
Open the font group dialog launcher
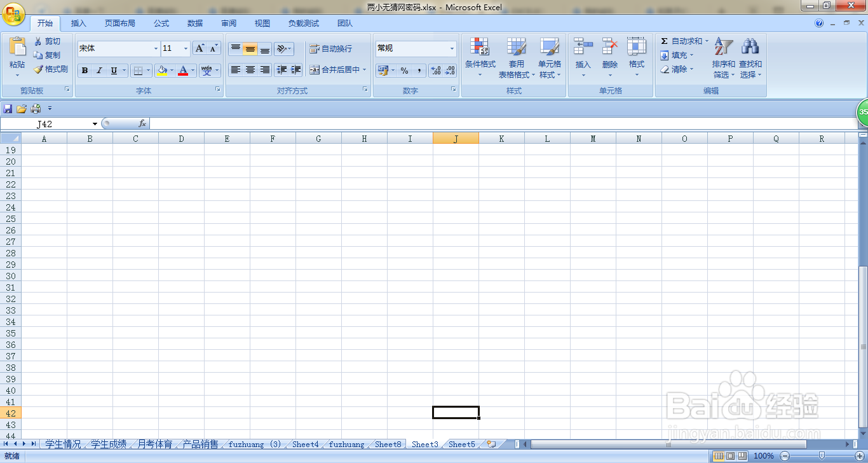(x=218, y=90)
